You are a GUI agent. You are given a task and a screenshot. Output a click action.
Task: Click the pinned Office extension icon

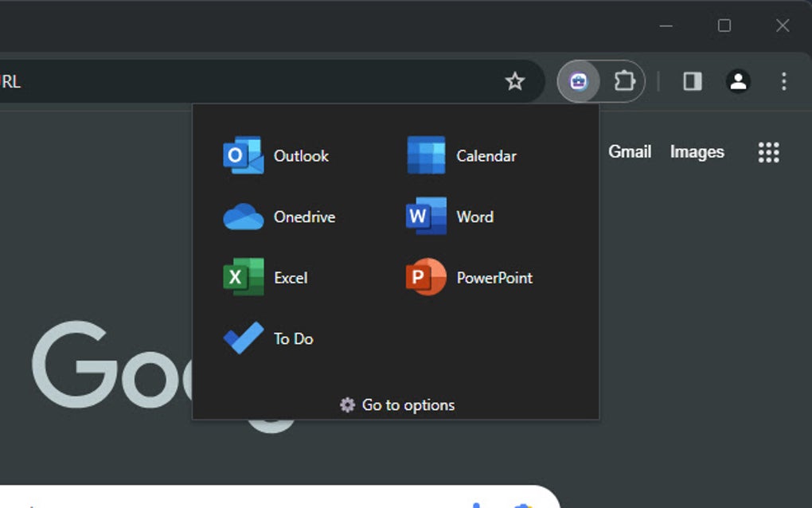578,81
